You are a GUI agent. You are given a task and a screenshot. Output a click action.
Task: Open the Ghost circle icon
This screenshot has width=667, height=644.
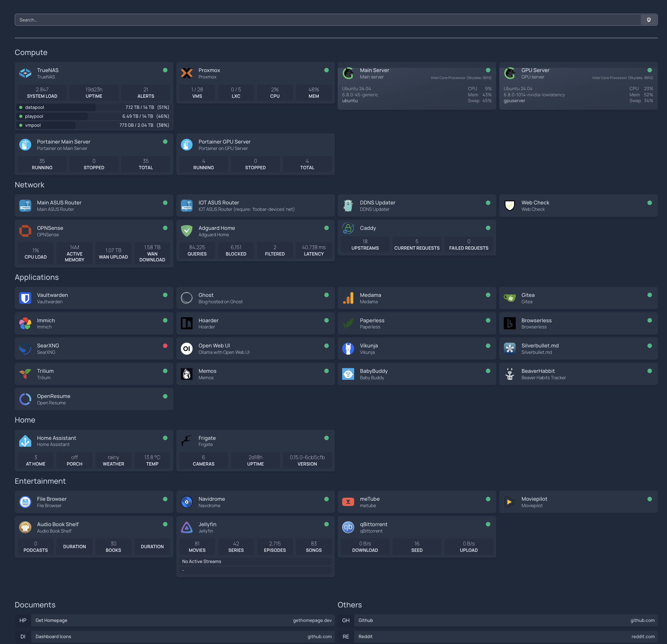[x=186, y=298]
